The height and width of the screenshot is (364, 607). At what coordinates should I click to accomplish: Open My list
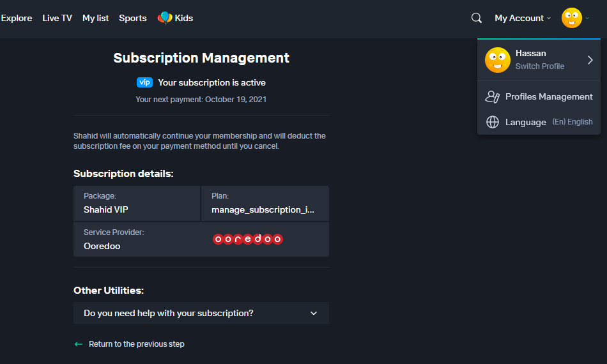pos(96,18)
